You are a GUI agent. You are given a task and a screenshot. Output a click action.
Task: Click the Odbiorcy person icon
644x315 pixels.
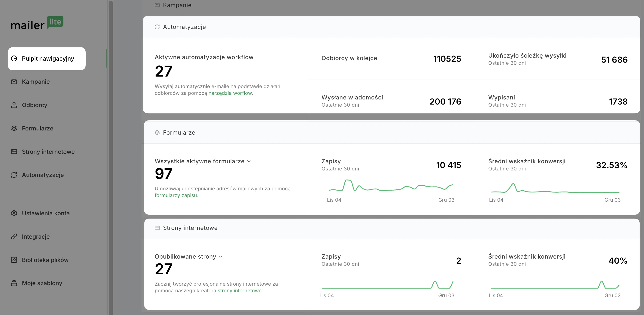(x=14, y=105)
